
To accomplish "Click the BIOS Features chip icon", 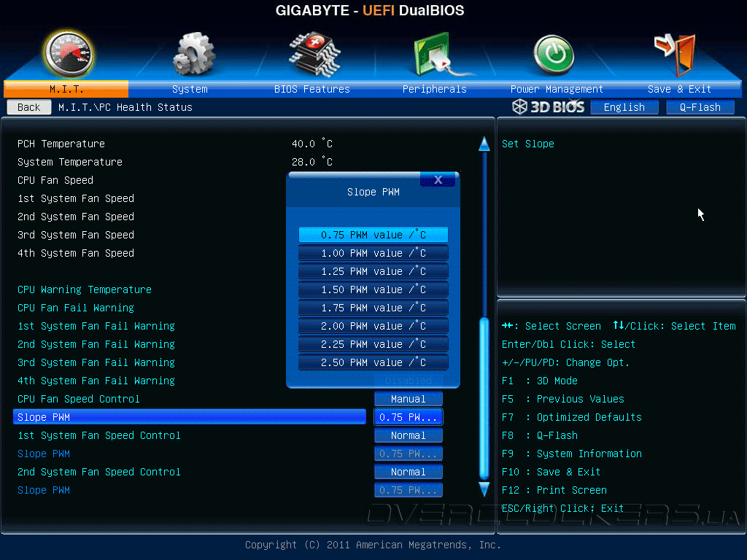I will [x=314, y=54].
